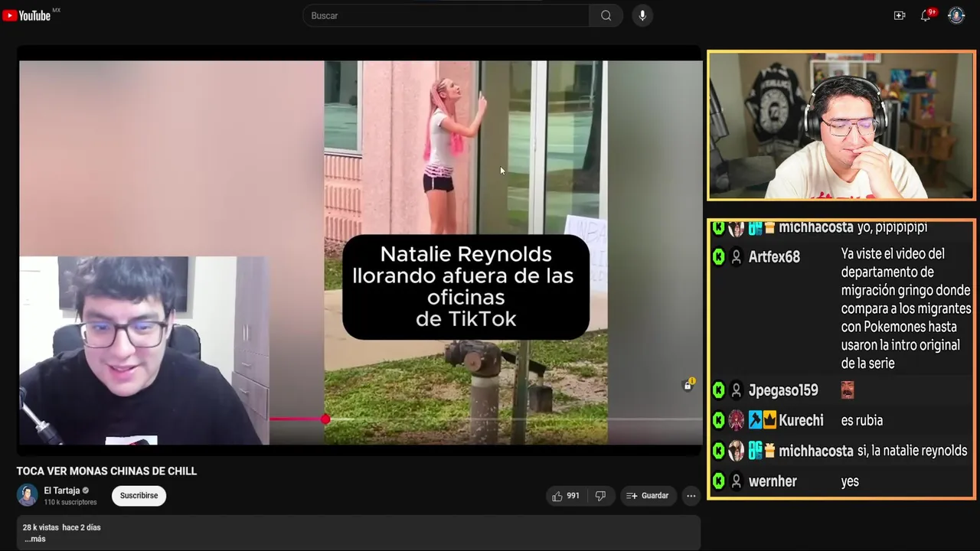Click the streamer webcam overlay
The width and height of the screenshot is (980, 551).
click(x=841, y=126)
